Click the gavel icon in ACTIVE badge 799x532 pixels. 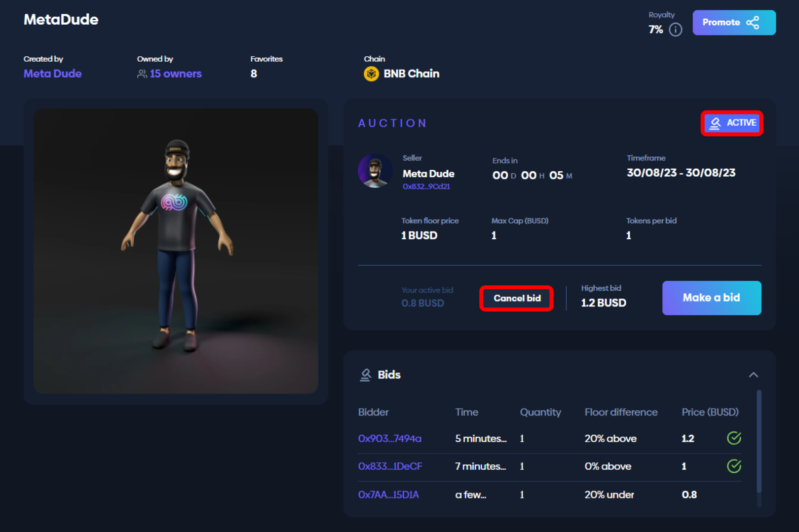click(715, 123)
